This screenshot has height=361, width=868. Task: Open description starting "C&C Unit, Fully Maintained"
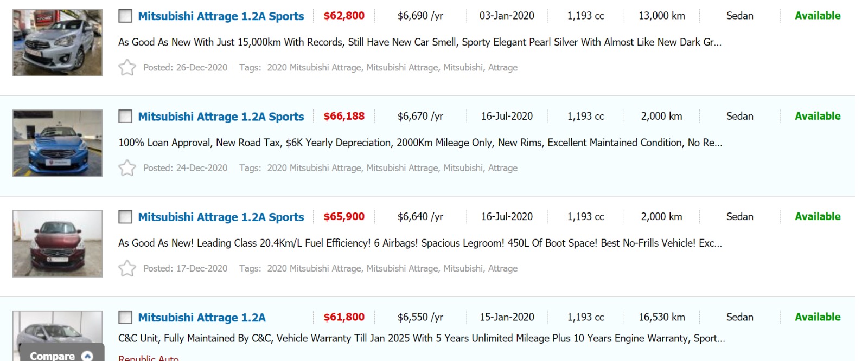(421, 338)
